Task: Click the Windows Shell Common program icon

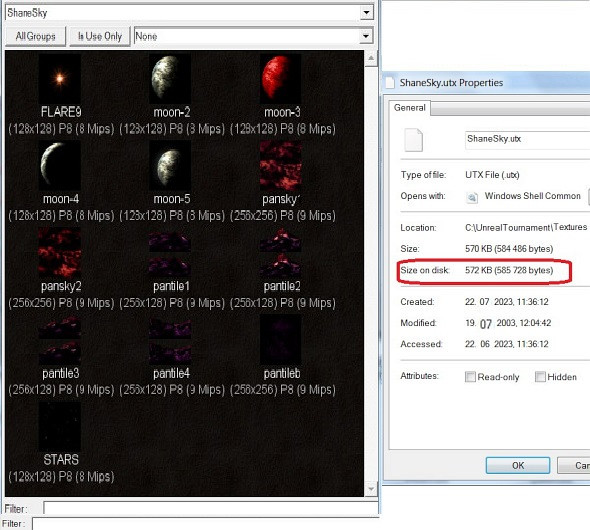Action: click(472, 197)
